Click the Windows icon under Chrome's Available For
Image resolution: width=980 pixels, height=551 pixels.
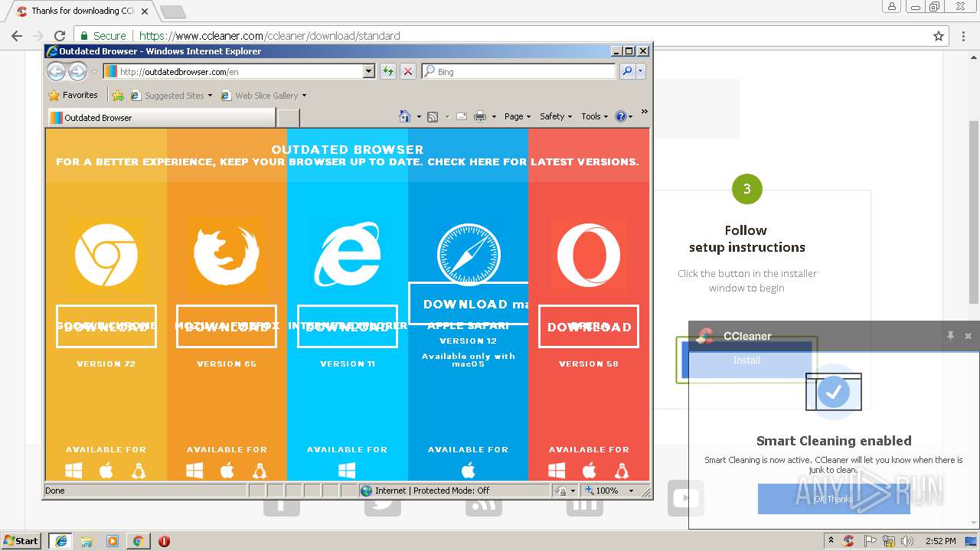73,471
